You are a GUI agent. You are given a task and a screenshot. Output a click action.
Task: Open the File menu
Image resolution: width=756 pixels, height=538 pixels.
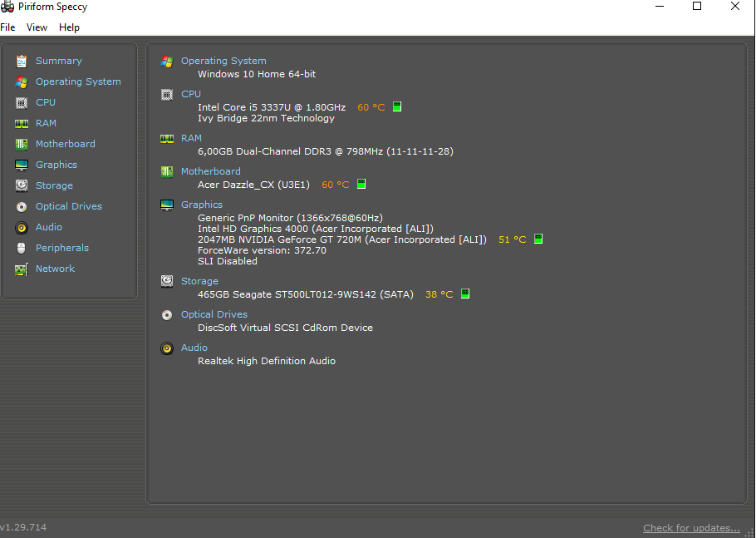tap(7, 27)
